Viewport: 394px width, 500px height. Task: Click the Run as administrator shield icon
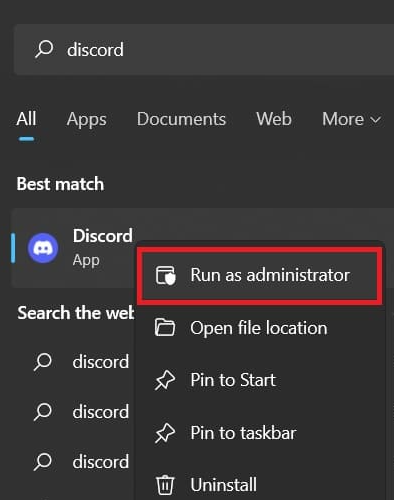[166, 275]
